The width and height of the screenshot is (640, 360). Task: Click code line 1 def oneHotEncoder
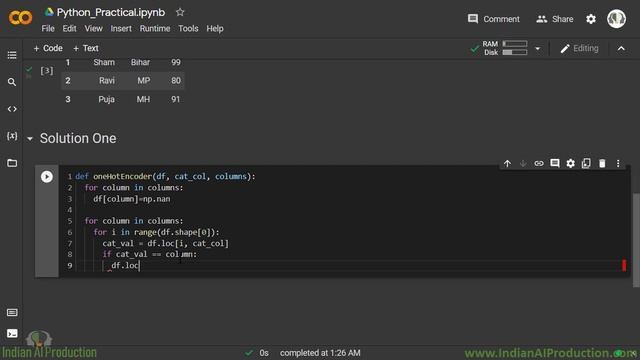click(x=165, y=176)
